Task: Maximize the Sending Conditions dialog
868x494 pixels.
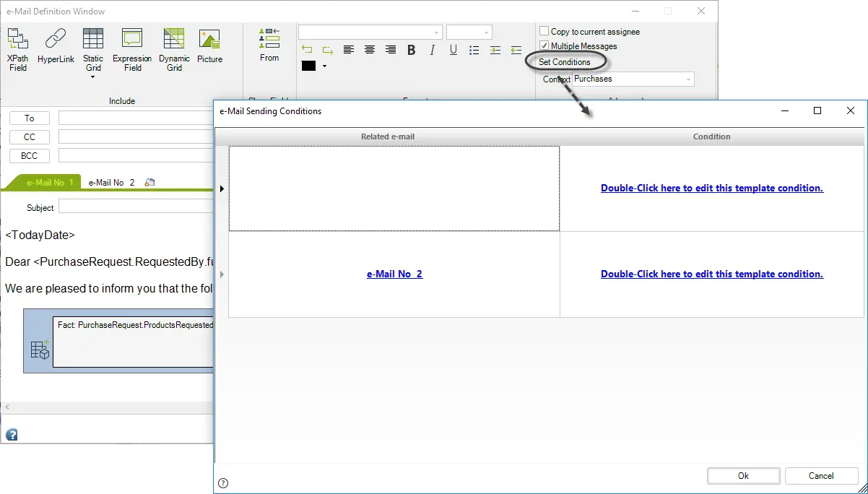Action: pos(817,110)
